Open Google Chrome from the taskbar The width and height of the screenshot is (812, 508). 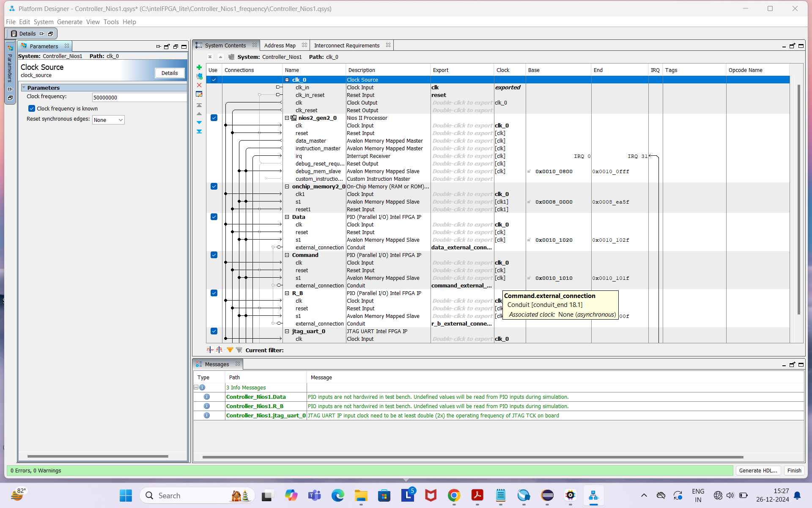point(454,495)
